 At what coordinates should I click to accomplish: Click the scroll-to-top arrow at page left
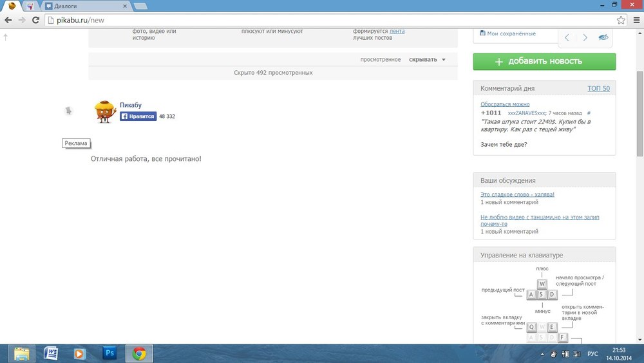(6, 37)
